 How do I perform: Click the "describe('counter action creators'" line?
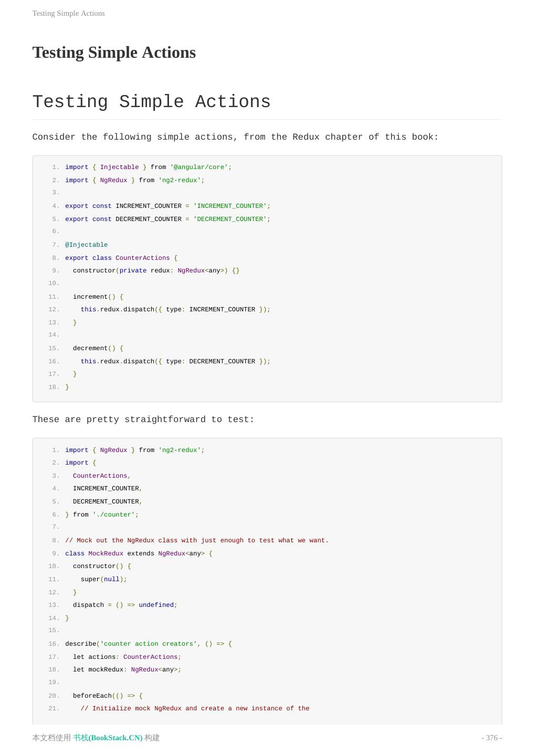148,644
